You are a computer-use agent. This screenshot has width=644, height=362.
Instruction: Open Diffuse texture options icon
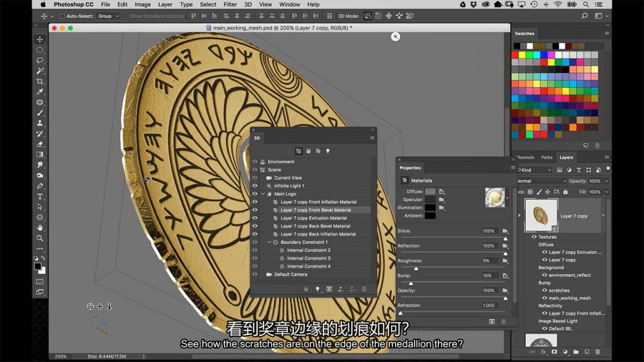point(442,192)
